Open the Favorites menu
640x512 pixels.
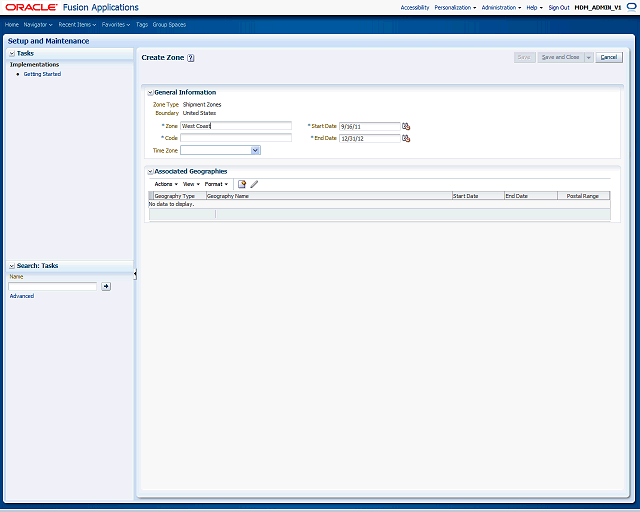116,24
